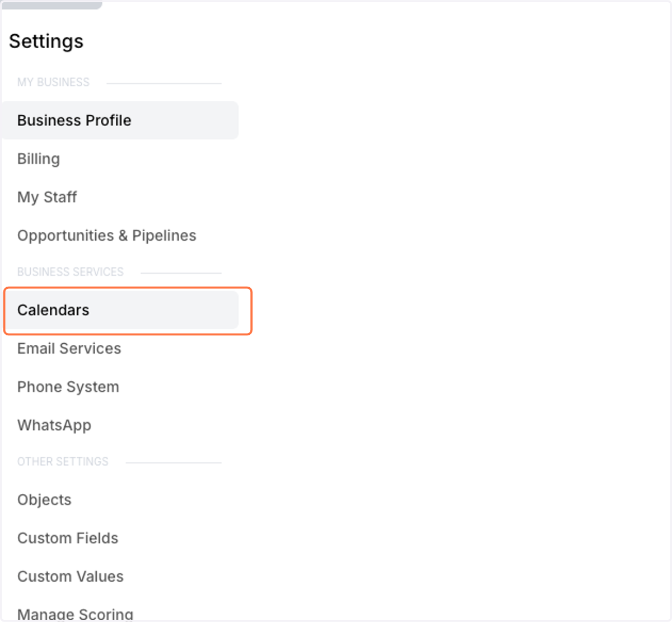Open Manage Scoring settings
This screenshot has width=672, height=622.
point(76,614)
